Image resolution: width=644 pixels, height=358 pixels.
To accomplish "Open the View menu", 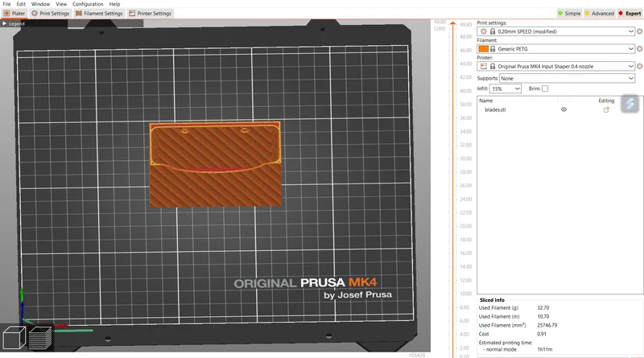I will click(x=61, y=4).
